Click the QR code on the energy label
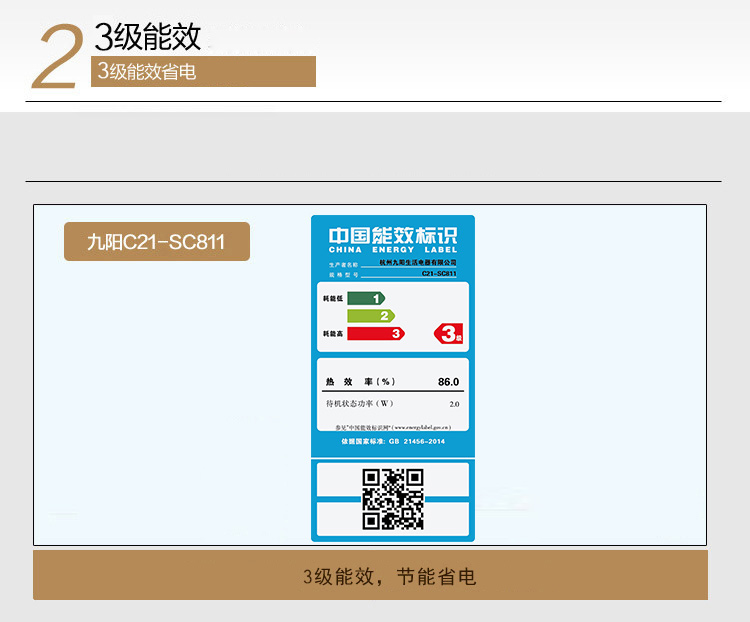 tap(393, 499)
